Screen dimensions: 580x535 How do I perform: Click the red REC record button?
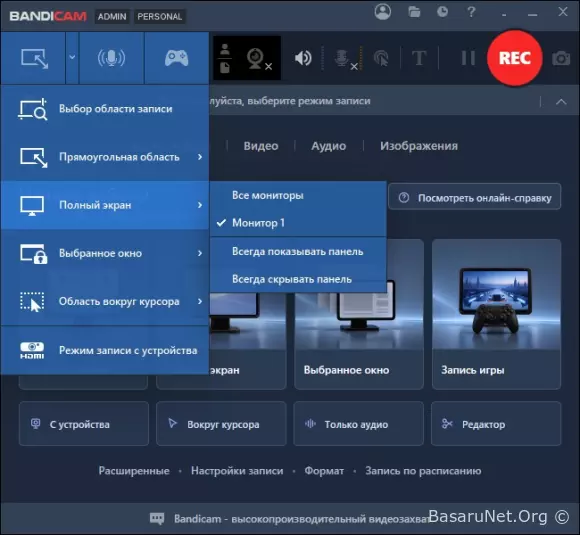(x=515, y=58)
